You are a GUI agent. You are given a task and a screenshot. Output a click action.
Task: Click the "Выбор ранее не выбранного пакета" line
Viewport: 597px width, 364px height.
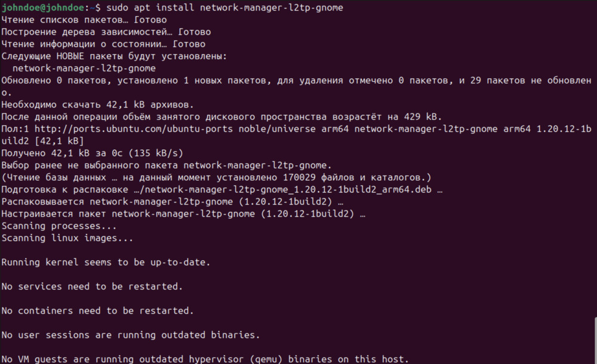tap(167, 165)
